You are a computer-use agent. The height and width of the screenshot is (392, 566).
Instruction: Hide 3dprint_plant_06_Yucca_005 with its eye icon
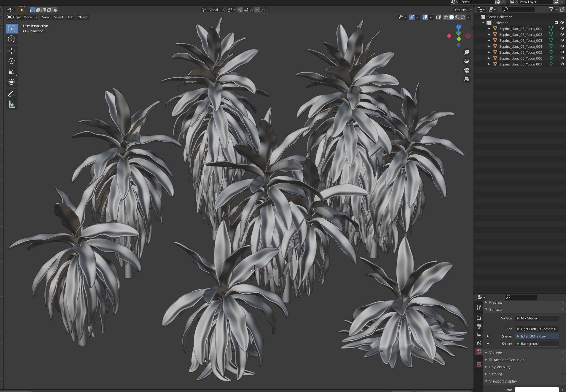pos(562,52)
